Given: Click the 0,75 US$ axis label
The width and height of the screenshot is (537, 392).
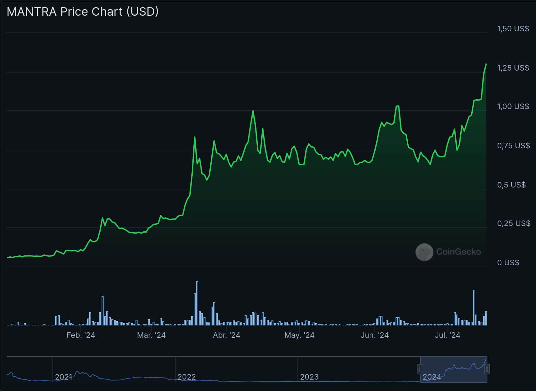Looking at the screenshot, I should point(513,146).
